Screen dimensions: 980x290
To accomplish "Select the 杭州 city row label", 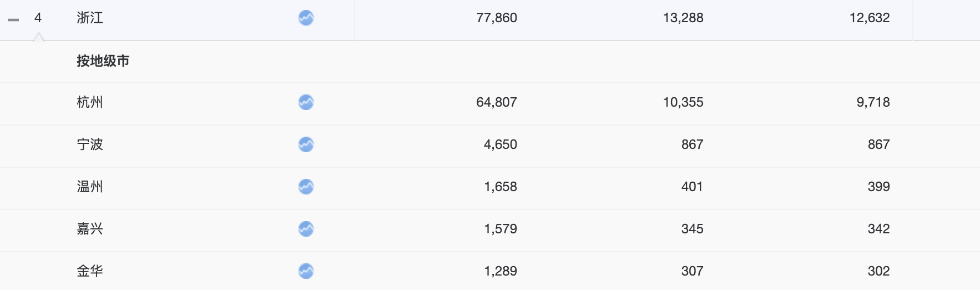I will pos(90,102).
